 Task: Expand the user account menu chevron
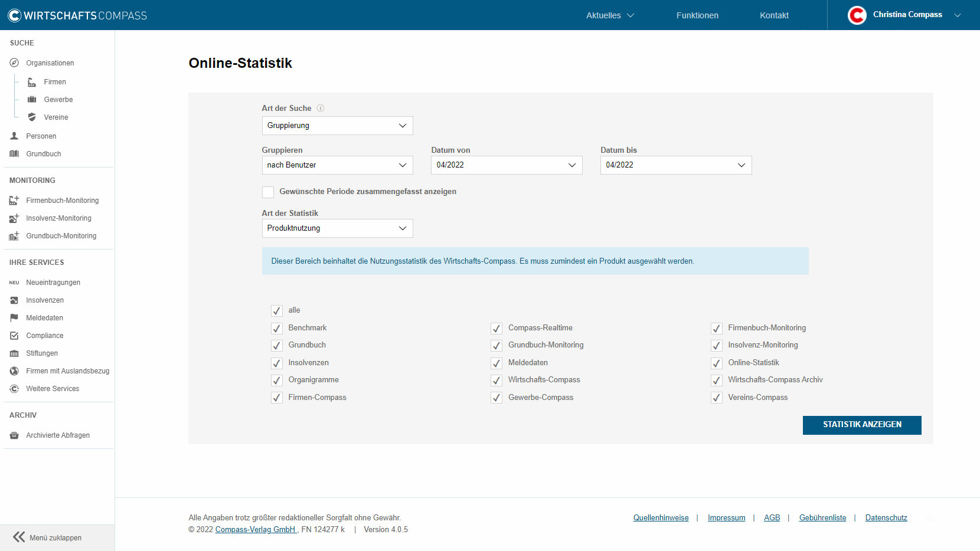coord(958,15)
